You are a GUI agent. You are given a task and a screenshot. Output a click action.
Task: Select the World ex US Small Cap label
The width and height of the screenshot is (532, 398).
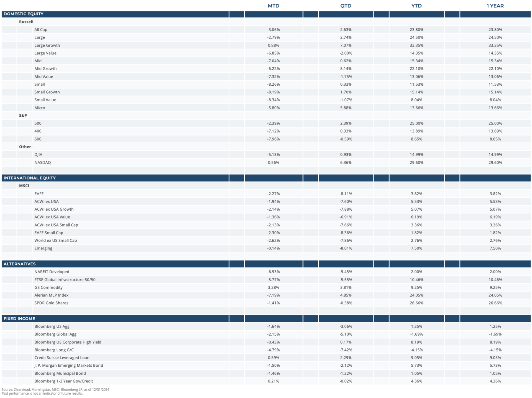tap(56, 241)
